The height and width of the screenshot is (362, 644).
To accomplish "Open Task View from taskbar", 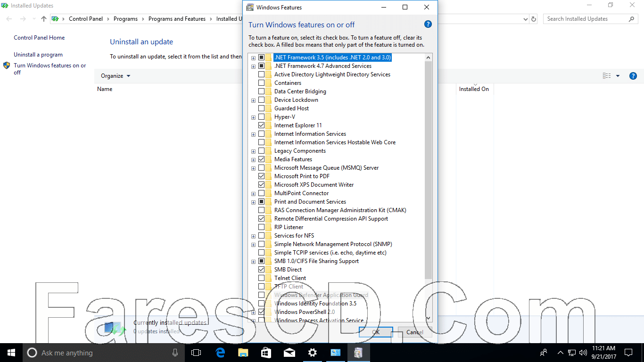I will point(196,353).
